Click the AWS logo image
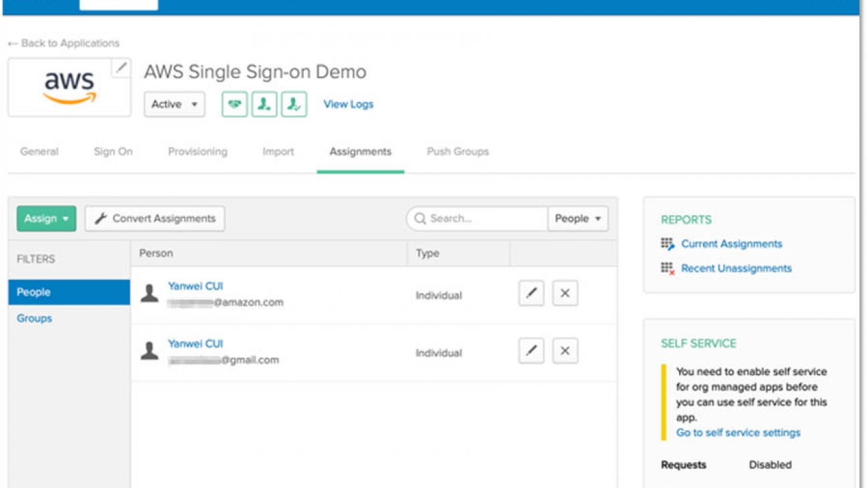The width and height of the screenshot is (868, 488). 69,88
